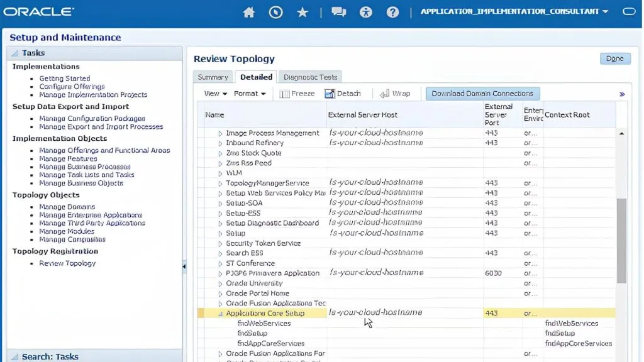The image size is (644, 362).
Task: Open Manage Export and Import Processes link
Action: 101,127
